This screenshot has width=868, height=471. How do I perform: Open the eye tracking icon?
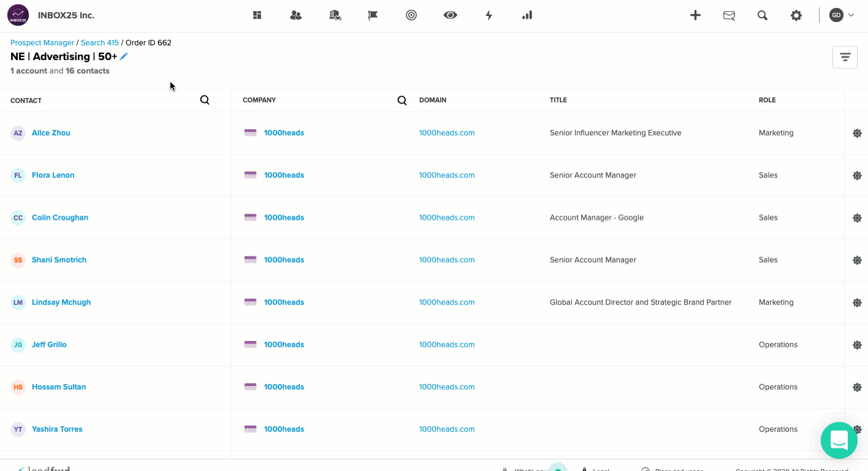coord(451,15)
